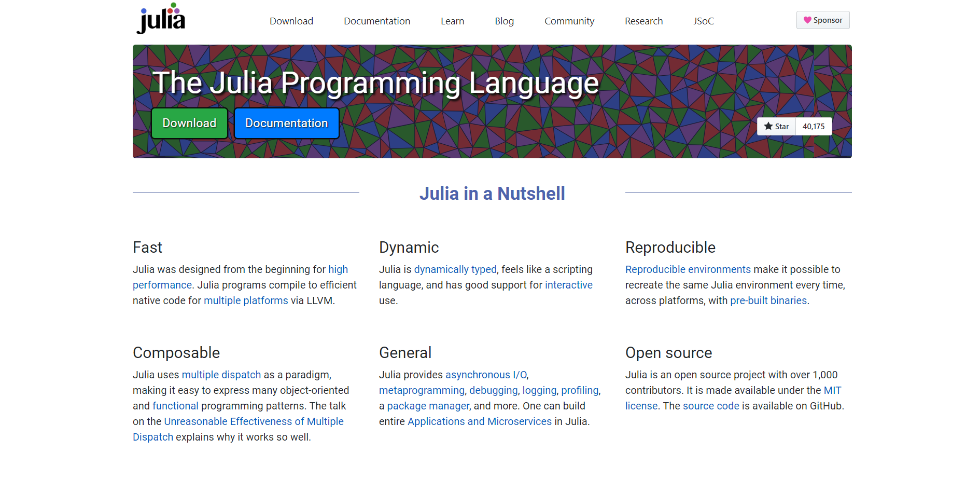Screen dimensions: 980x480
Task: Open the 'logging' link
Action: tap(539, 390)
